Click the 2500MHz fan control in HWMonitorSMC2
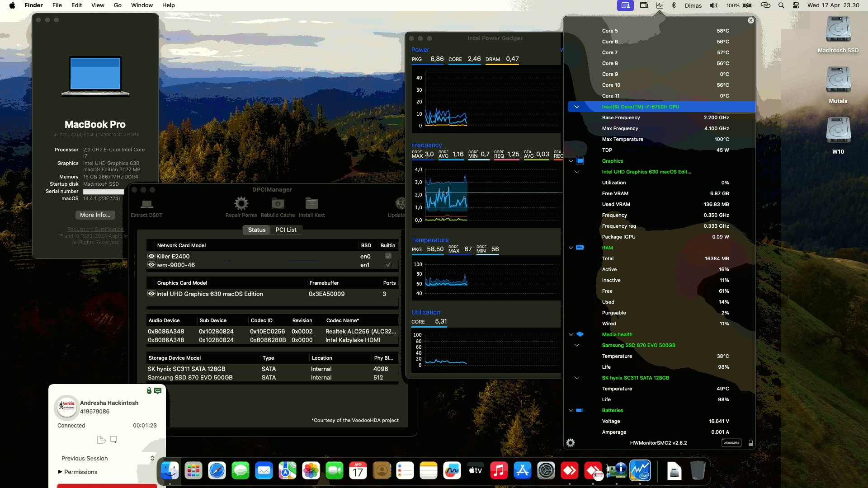Viewport: 868px width, 488px height. point(731,443)
